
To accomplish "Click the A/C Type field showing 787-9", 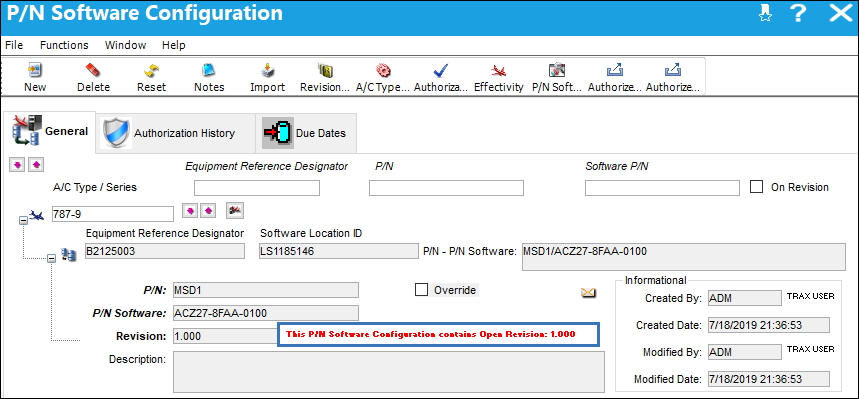I will point(113,214).
